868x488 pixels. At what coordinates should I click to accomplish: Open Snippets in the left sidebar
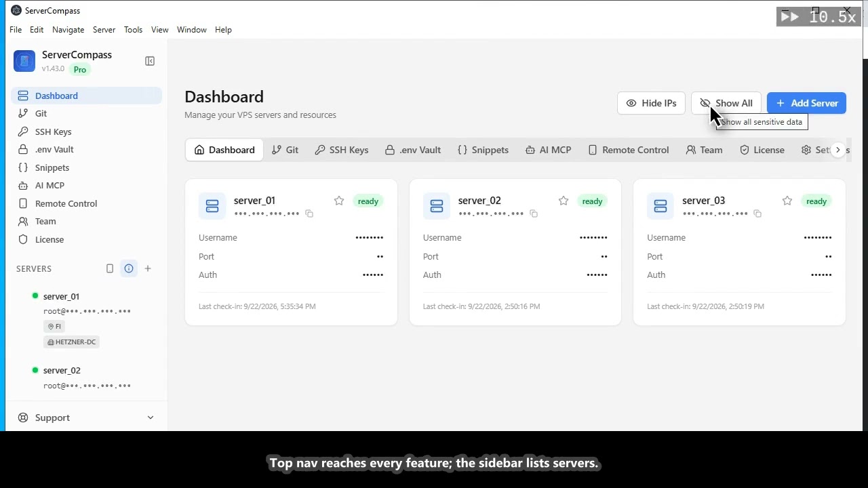pos(86,167)
